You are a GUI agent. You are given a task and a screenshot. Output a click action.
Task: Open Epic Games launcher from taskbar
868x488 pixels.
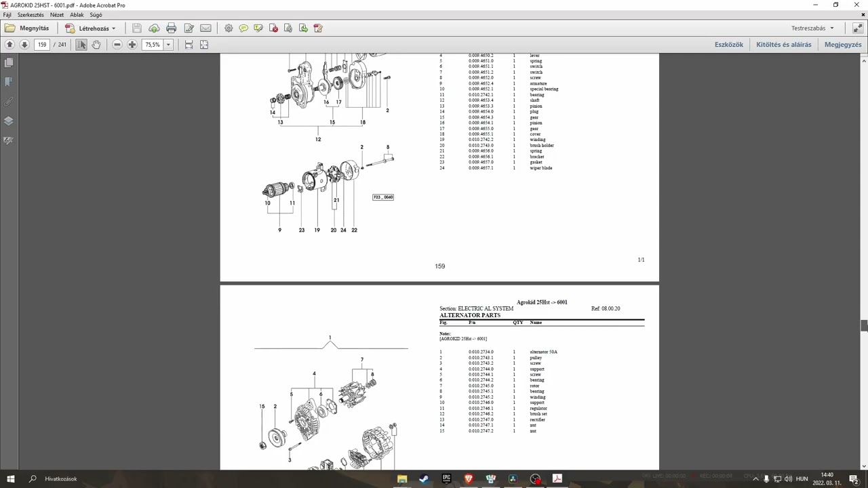446,479
